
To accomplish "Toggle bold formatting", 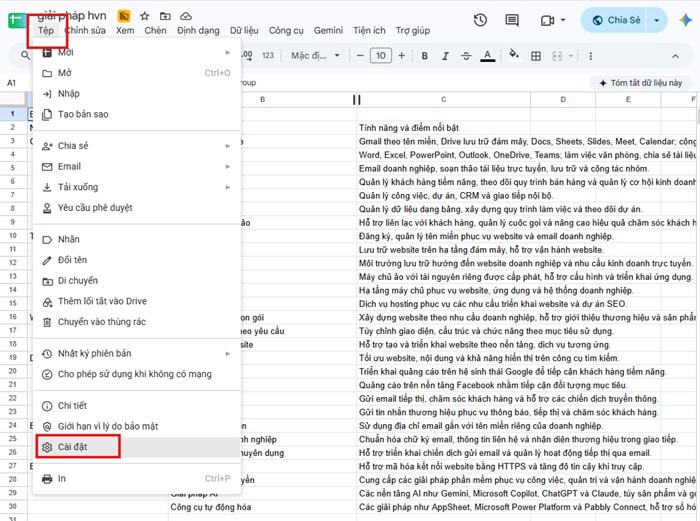I will point(425,56).
